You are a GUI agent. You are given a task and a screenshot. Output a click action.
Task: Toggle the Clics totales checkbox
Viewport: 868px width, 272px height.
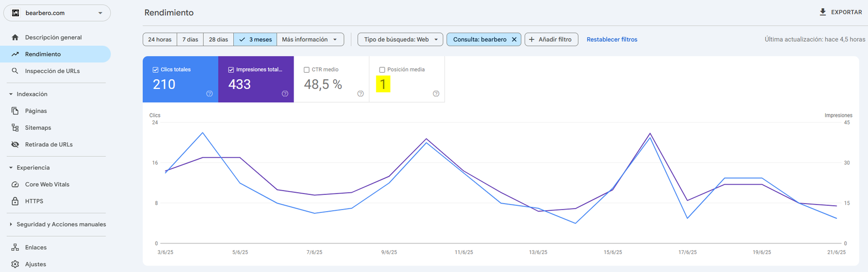pyautogui.click(x=156, y=69)
